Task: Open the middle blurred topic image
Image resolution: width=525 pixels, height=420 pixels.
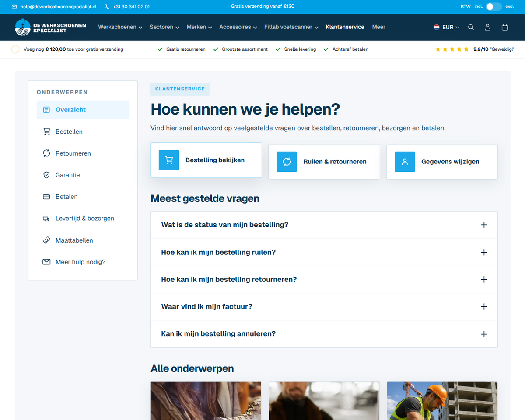Action: (x=324, y=401)
